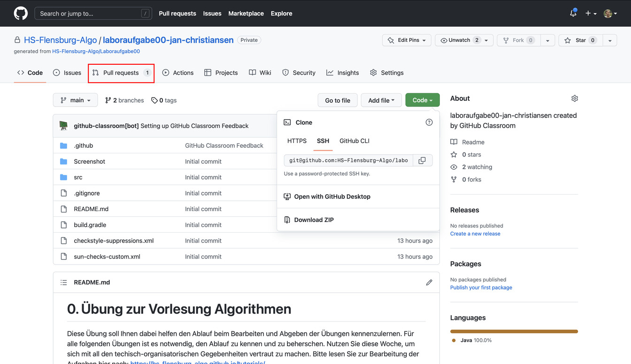Open the Pull requests tab
The image size is (631, 364).
(x=121, y=73)
